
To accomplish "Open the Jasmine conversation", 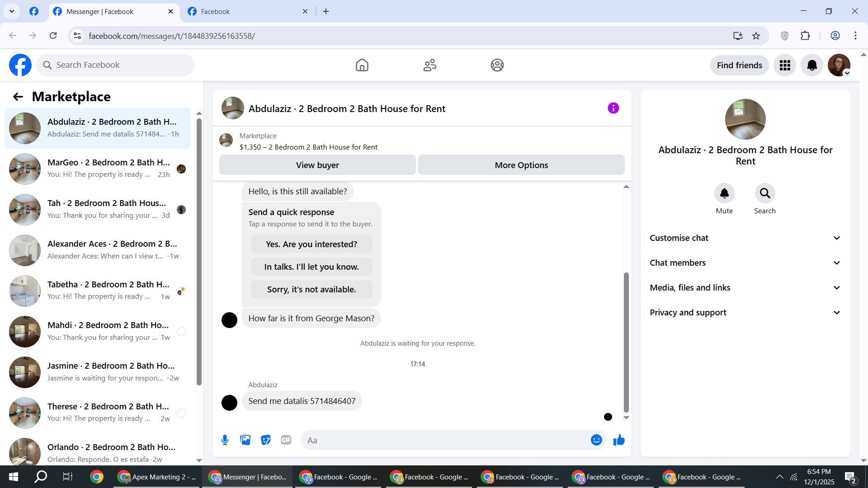I will 97,372.
